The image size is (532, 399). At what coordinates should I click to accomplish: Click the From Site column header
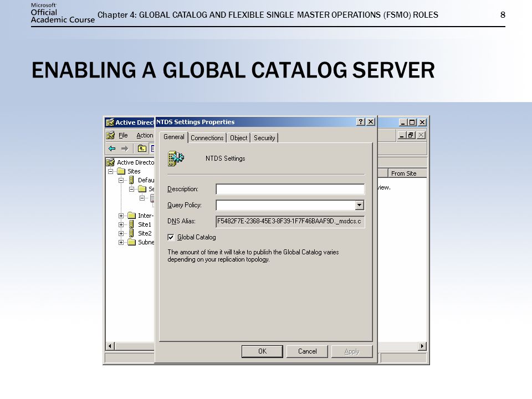(407, 173)
